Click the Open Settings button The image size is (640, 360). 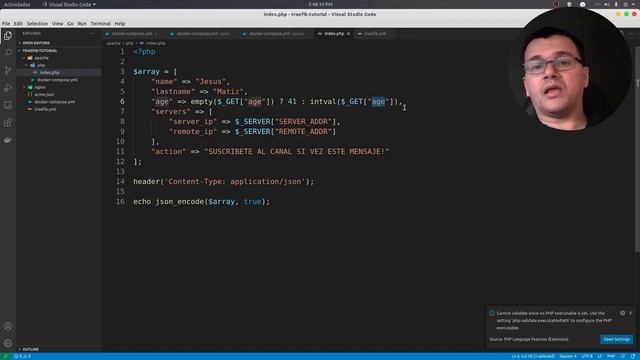tap(616, 339)
